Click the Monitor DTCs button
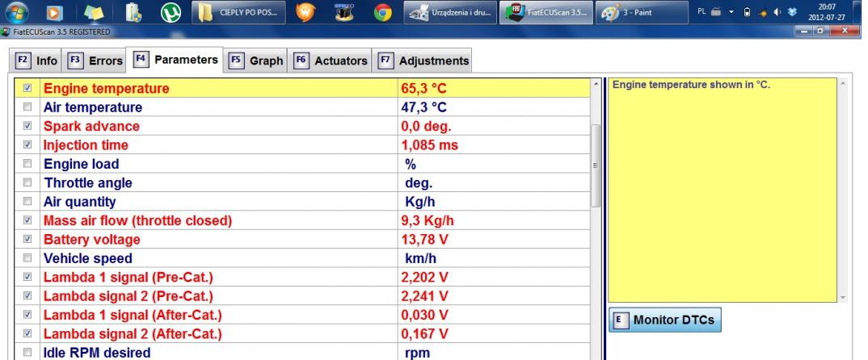 pyautogui.click(x=665, y=320)
